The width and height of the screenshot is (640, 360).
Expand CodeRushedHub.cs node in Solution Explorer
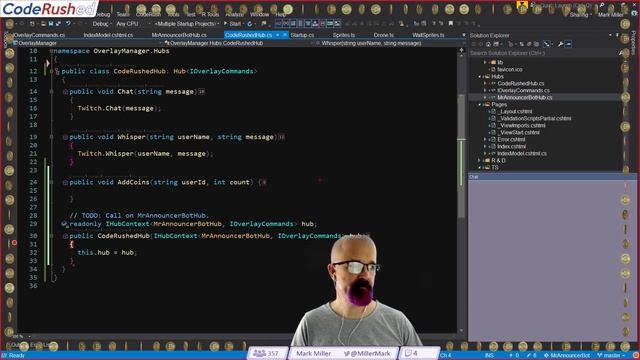coord(485,83)
